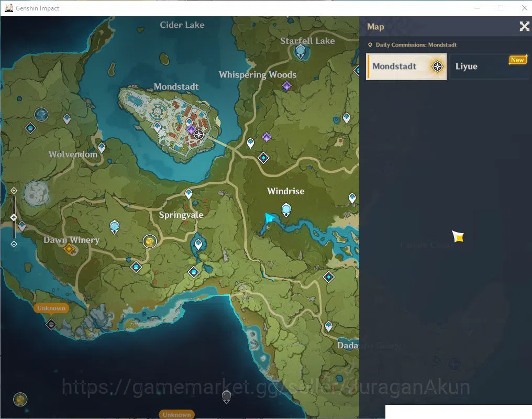Click the gold circular icon west of Springvale
The image size is (532, 419).
(x=150, y=241)
